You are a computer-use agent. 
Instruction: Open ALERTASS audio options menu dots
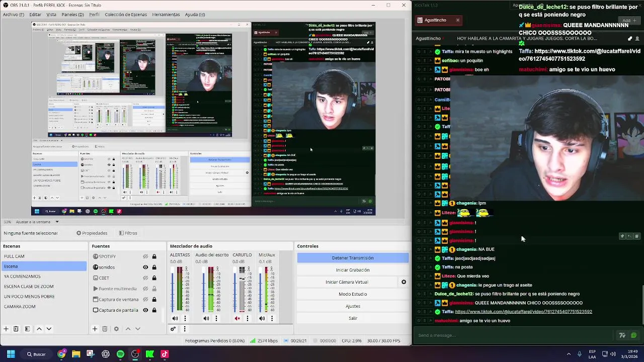pos(185,318)
